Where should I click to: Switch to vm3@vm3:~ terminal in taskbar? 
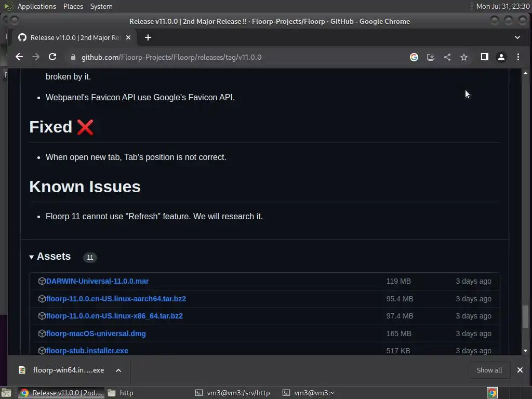tap(309, 393)
